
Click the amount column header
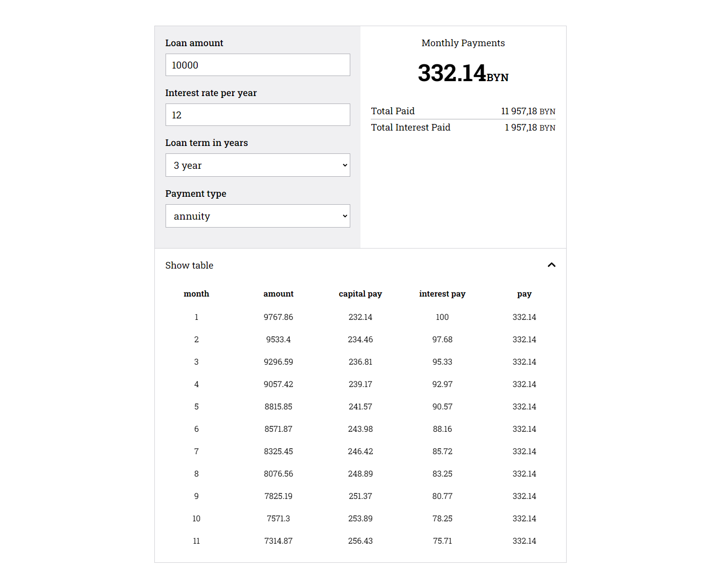[x=278, y=294]
